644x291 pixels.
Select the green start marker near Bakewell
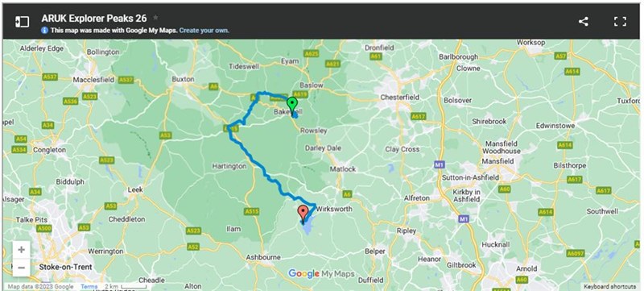tap(292, 106)
